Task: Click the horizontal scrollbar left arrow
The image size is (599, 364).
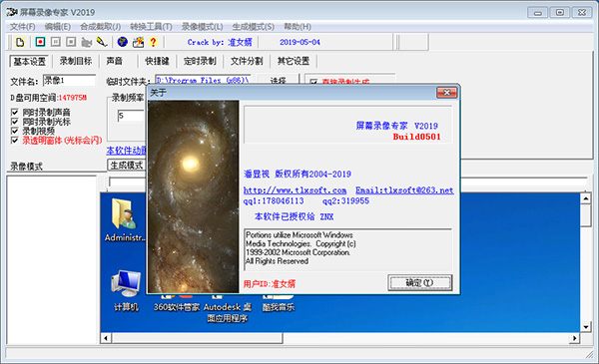Action: pos(106,338)
